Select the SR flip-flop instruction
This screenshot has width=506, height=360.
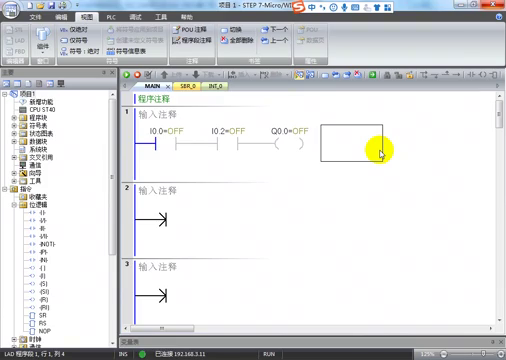(42, 315)
